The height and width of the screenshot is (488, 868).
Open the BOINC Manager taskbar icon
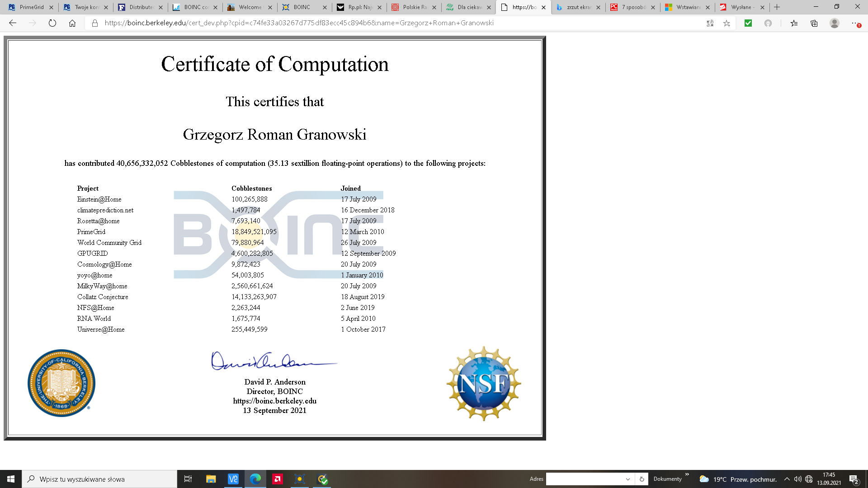point(300,479)
